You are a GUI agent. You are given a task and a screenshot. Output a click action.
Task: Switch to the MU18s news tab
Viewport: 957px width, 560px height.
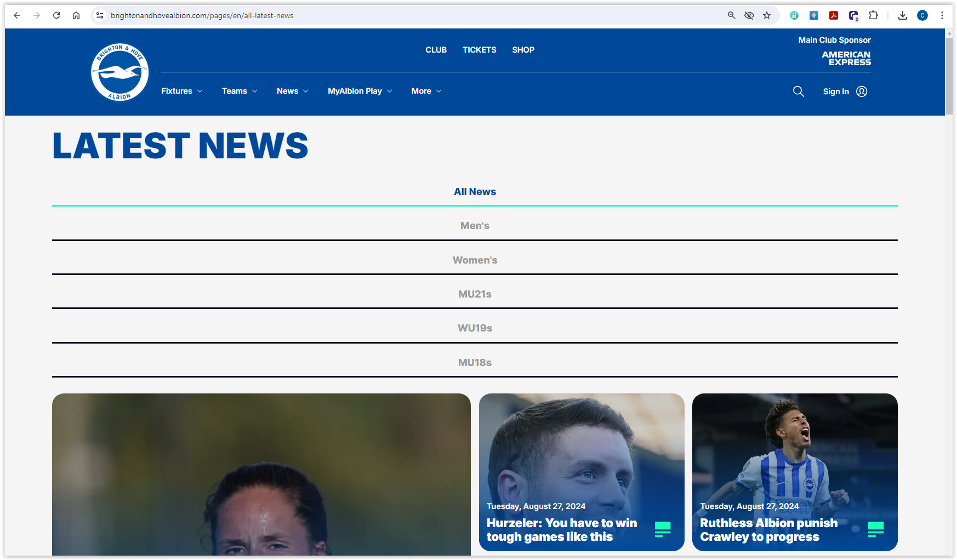click(x=475, y=363)
